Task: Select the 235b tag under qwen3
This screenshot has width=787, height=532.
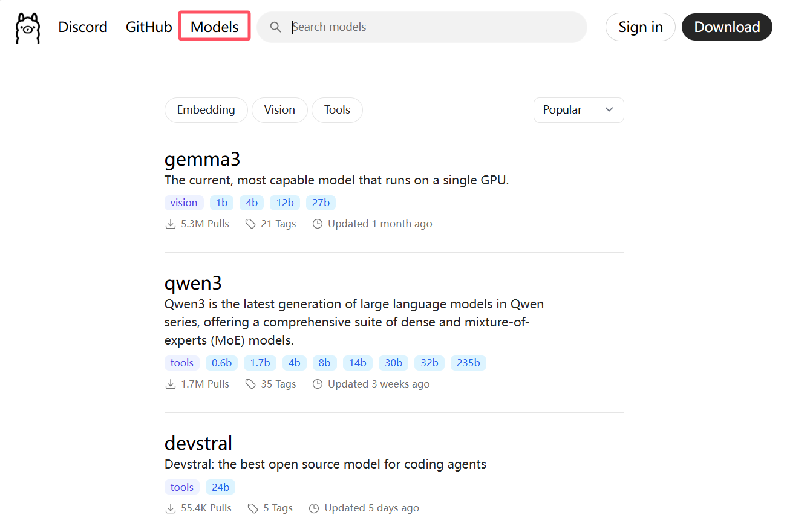Action: [468, 363]
